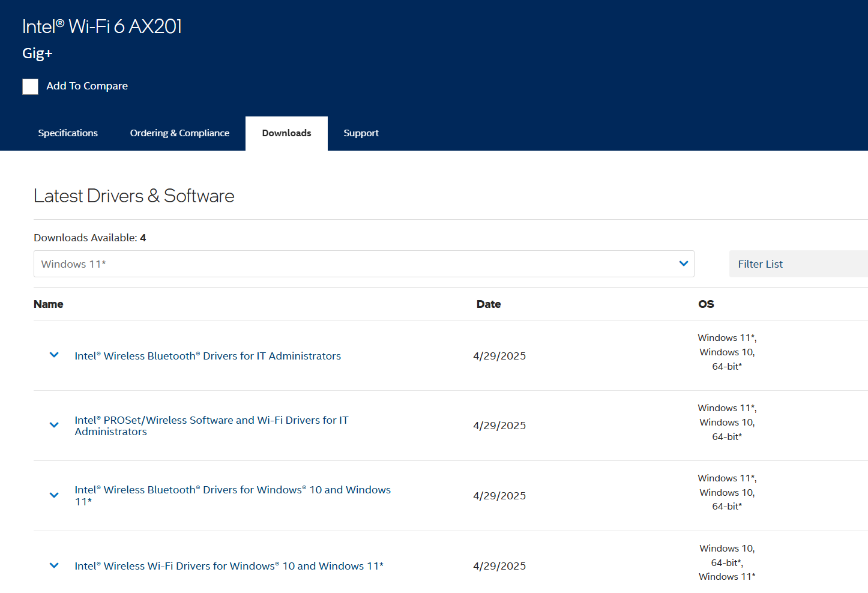Expand Bluetooth Drivers for Windows 10 row

[54, 496]
